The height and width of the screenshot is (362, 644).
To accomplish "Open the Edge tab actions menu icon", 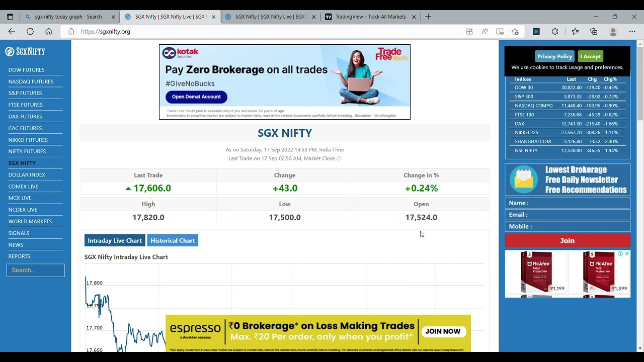I will (10, 17).
